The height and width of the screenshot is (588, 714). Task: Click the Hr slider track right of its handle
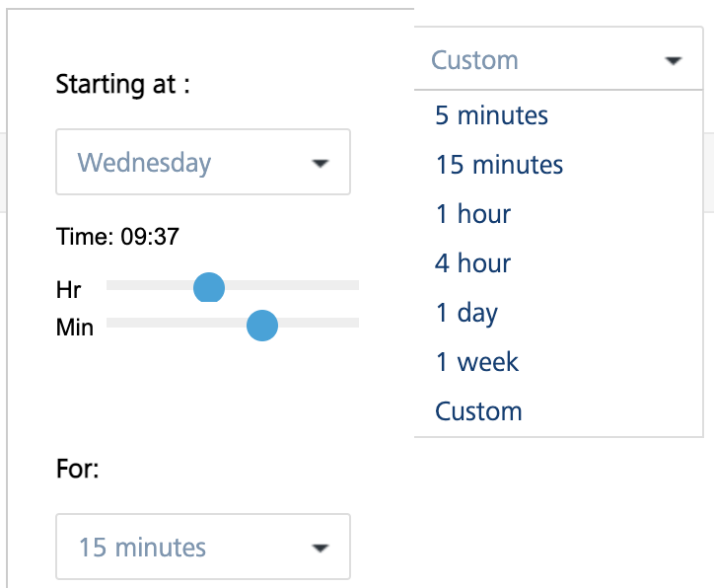296,285
